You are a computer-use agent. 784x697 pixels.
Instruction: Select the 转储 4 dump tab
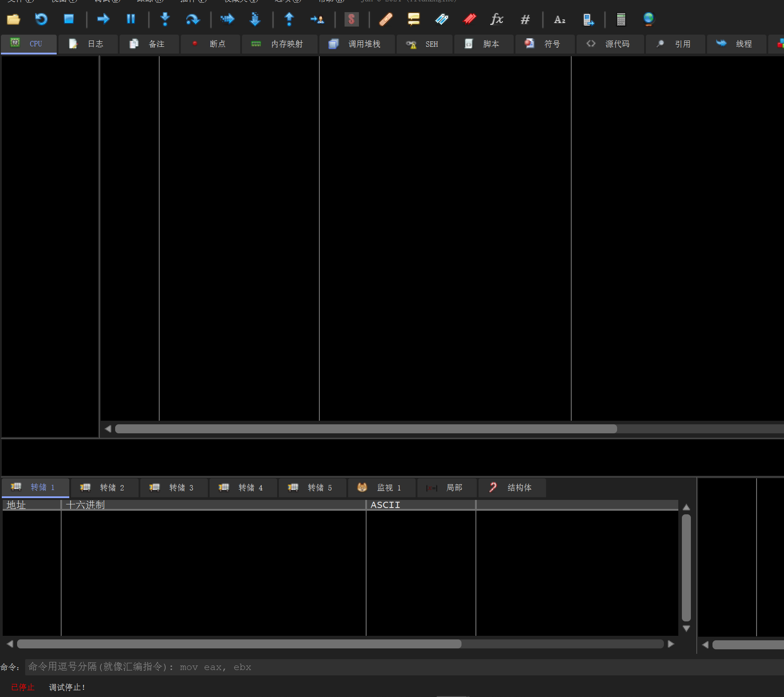pos(243,488)
